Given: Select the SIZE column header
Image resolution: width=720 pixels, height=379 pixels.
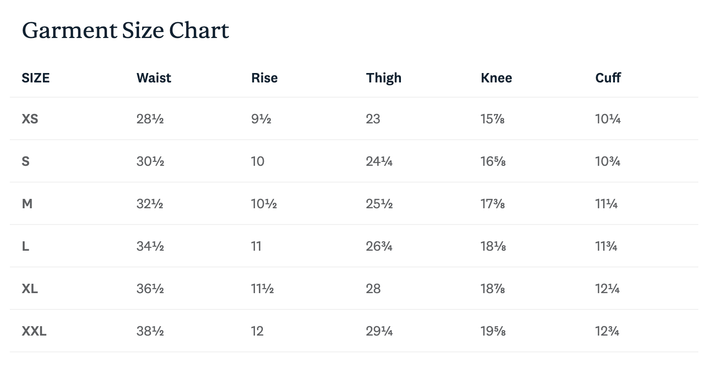Looking at the screenshot, I should [x=35, y=78].
